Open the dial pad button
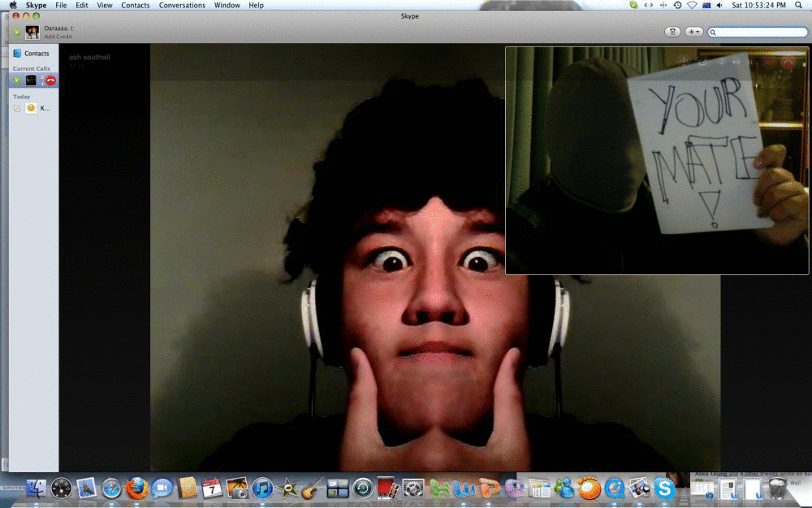Image resolution: width=812 pixels, height=508 pixels. (x=672, y=32)
